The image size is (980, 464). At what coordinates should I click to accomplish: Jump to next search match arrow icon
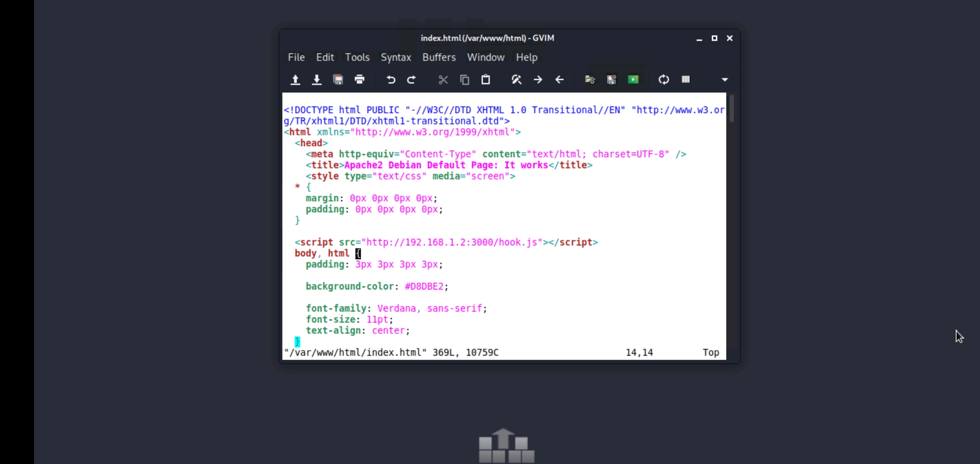coord(538,79)
